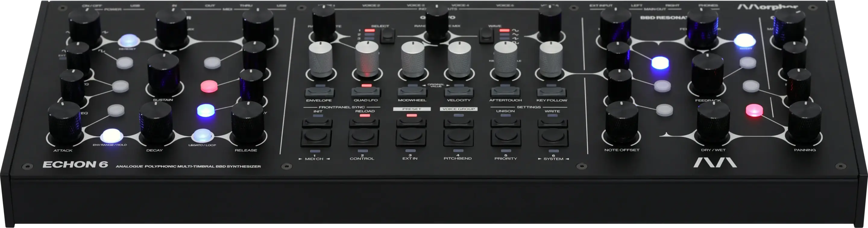This screenshot has width=868, height=228.
Task: Toggle the blue KB RESET button
Action: [129, 40]
